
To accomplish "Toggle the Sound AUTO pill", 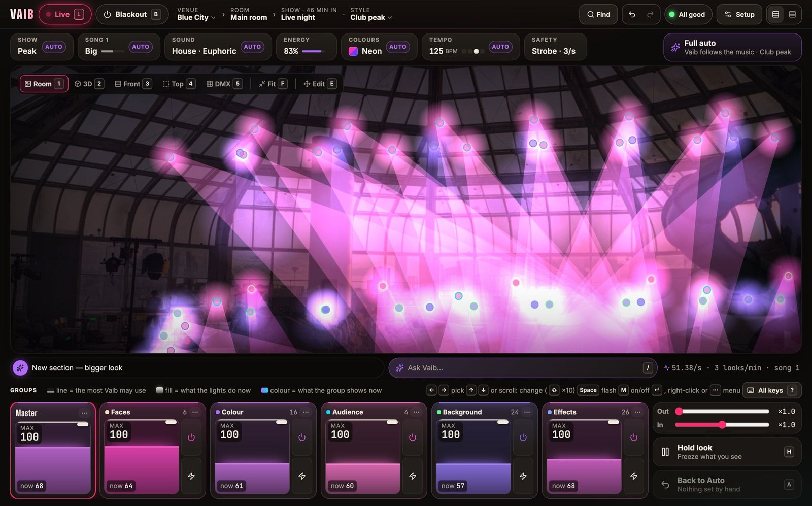I will pos(252,47).
